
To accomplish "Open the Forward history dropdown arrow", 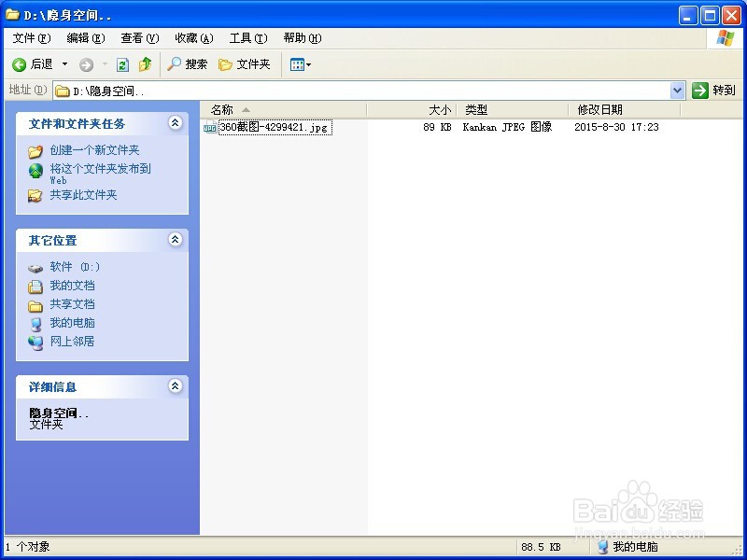I will (x=105, y=64).
